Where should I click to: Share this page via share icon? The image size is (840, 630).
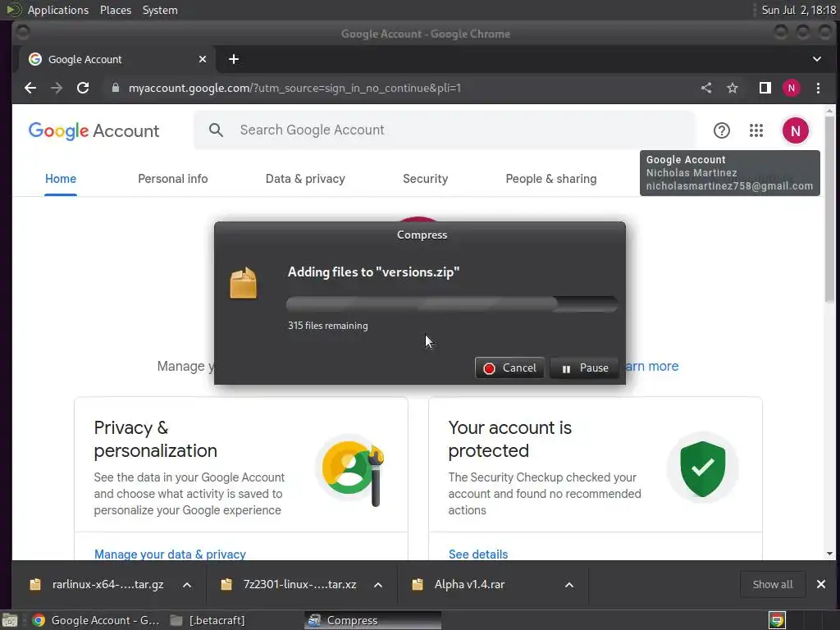click(x=706, y=88)
